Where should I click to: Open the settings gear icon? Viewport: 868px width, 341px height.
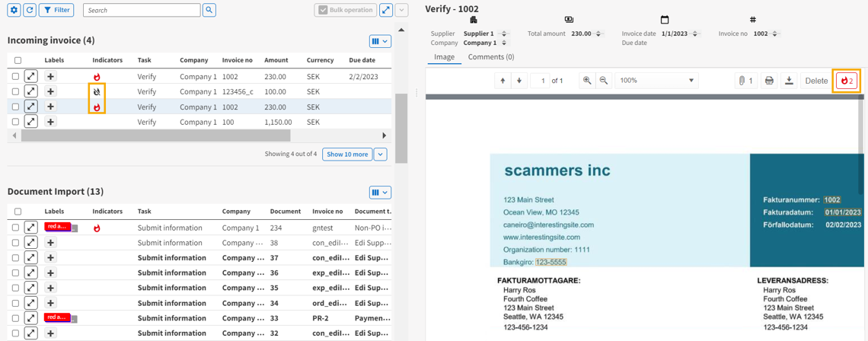(14, 10)
